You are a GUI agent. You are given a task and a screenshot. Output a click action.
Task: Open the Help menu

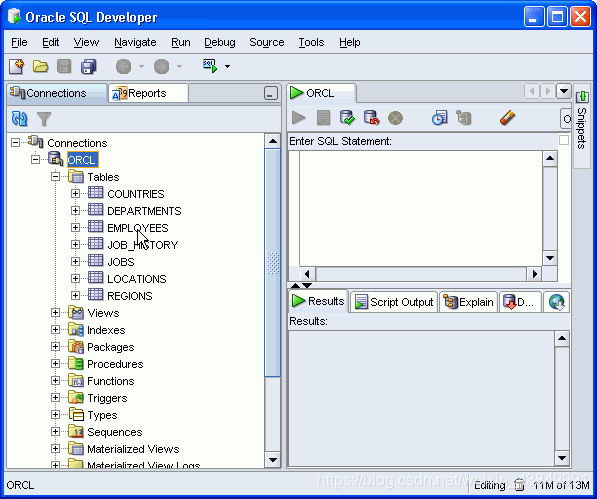click(x=350, y=42)
